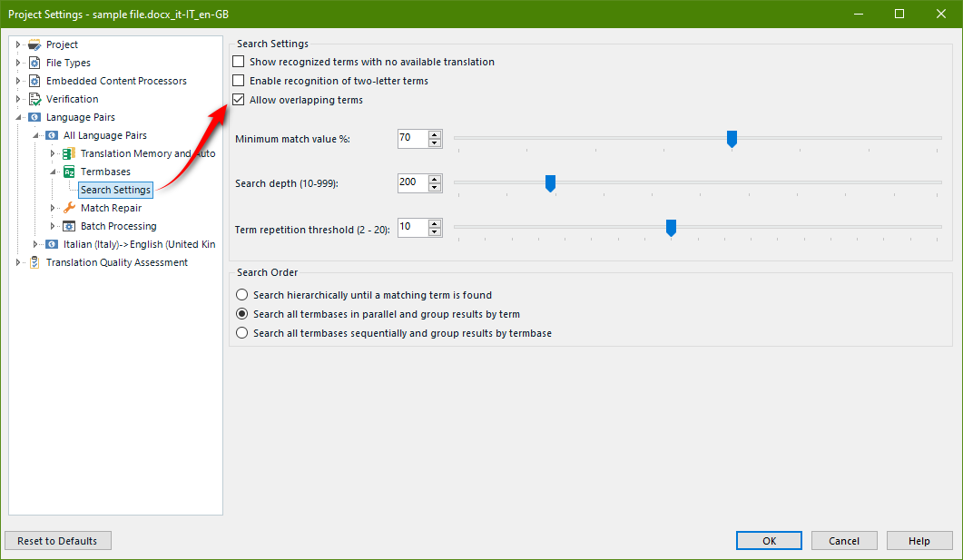
Task: Increase Term repetition threshold with up arrow
Action: (435, 223)
